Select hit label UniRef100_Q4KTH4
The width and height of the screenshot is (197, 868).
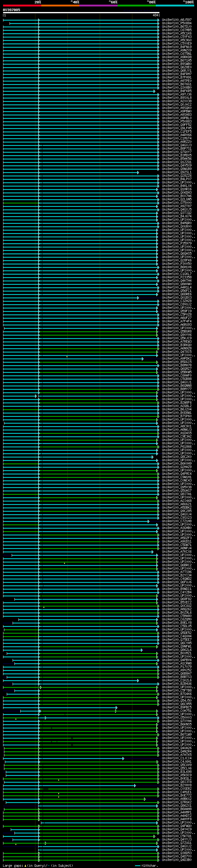click(177, 281)
